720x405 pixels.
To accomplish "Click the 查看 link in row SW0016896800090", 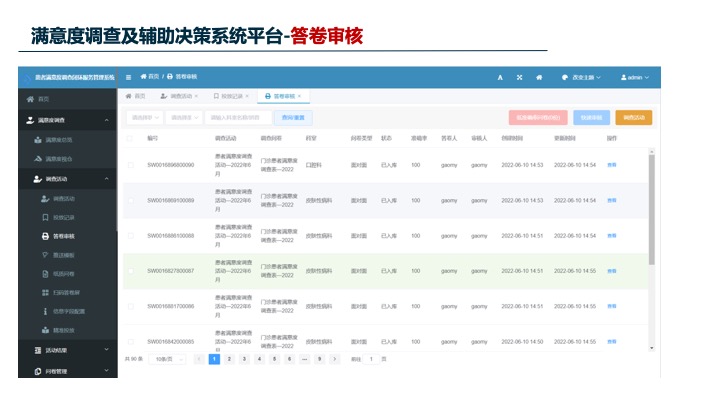I will [612, 165].
